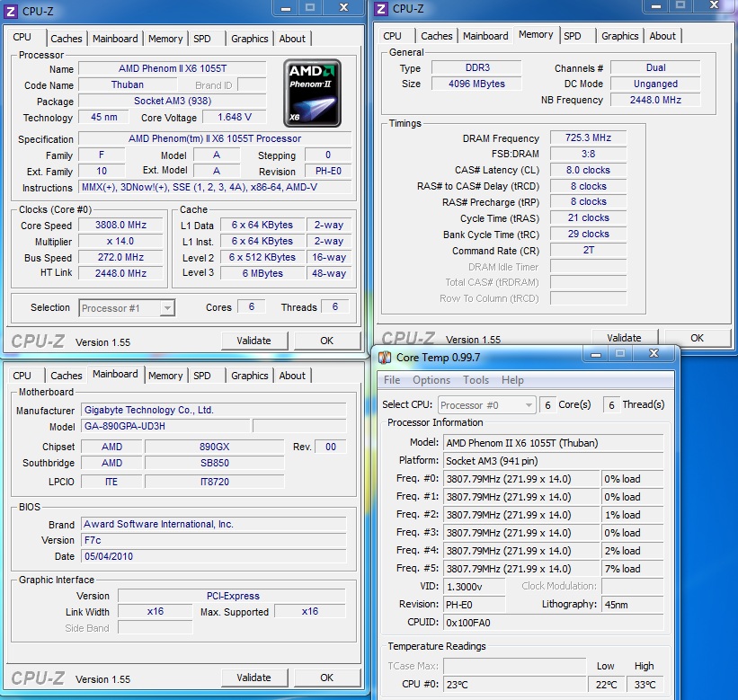Open the Help menu in Core Temp

(512, 380)
